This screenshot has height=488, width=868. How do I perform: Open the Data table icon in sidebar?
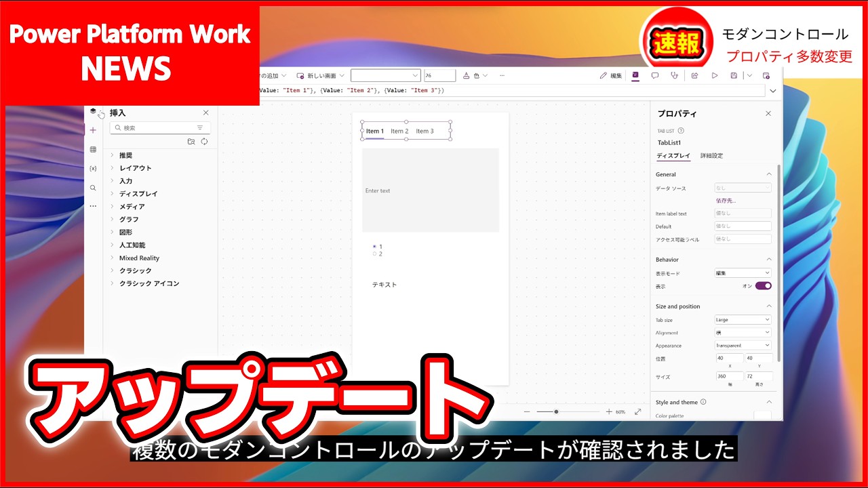pos(93,149)
